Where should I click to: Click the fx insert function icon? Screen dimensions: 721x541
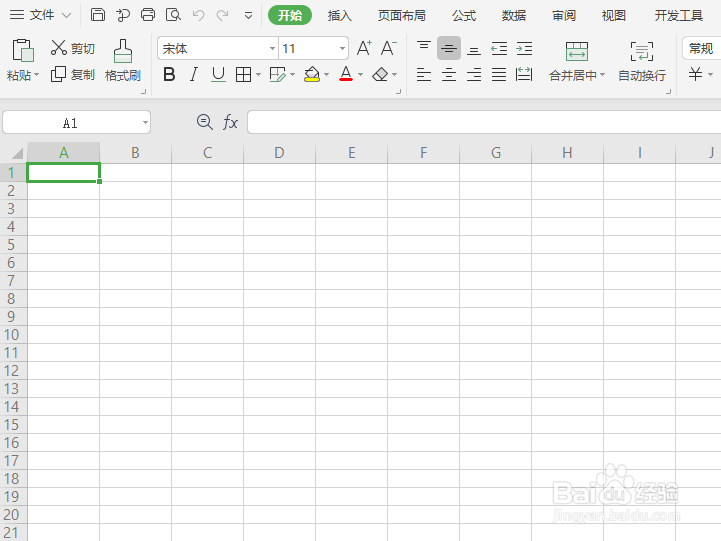230,122
